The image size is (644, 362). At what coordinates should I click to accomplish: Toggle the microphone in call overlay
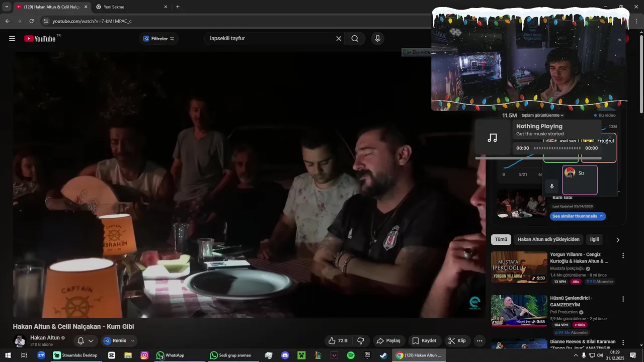pos(552,186)
